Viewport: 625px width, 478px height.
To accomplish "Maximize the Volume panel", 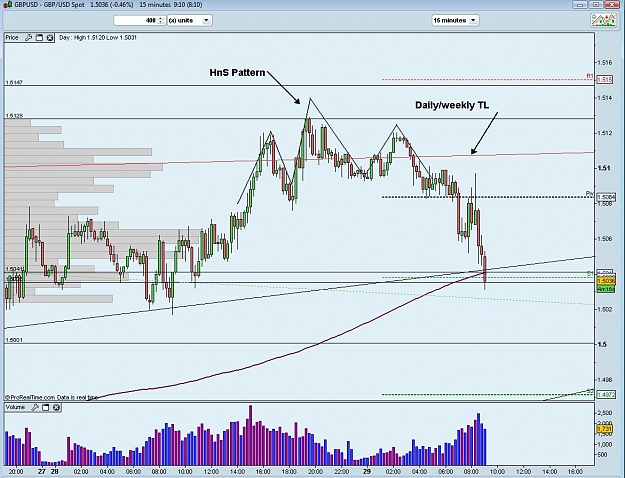I will tap(45, 407).
